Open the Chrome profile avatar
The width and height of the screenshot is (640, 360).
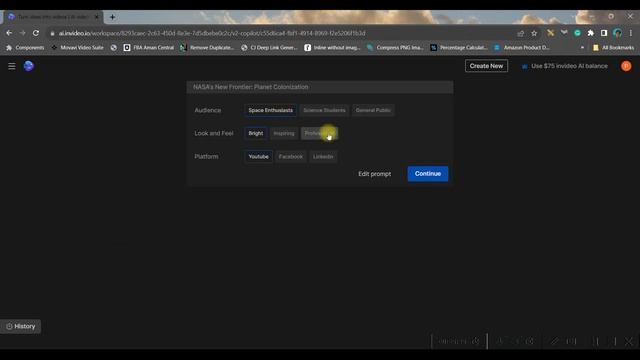tap(618, 33)
